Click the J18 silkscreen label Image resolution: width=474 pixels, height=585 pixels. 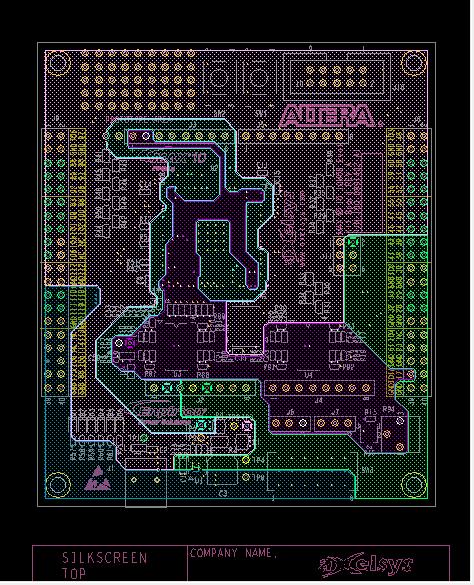pyautogui.click(x=399, y=88)
